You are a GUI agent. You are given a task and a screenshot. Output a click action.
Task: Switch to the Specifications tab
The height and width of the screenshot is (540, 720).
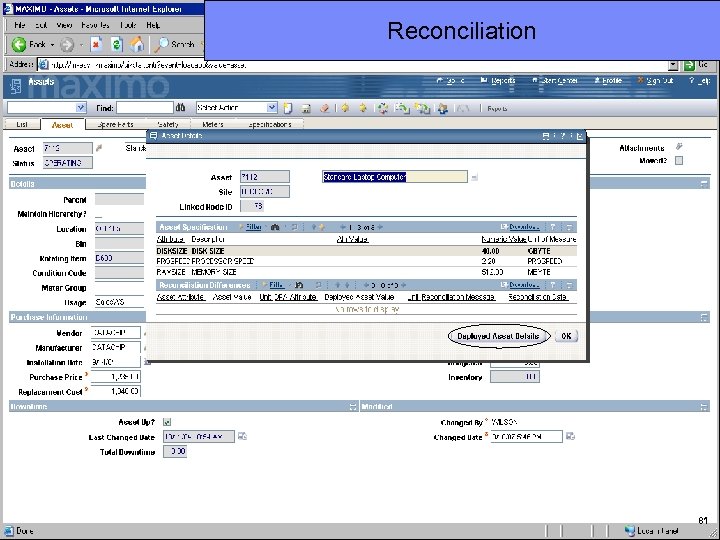[270, 124]
